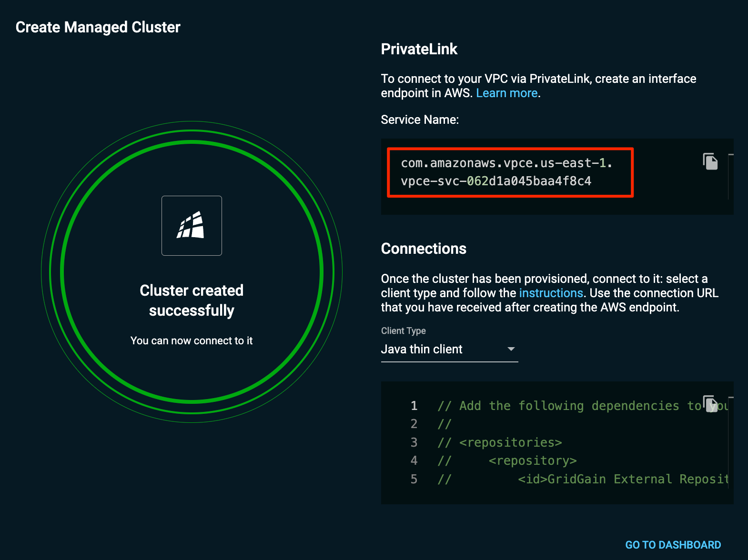Image resolution: width=748 pixels, height=560 pixels.
Task: Click the PrivateLink heading
Action: pyautogui.click(x=419, y=49)
